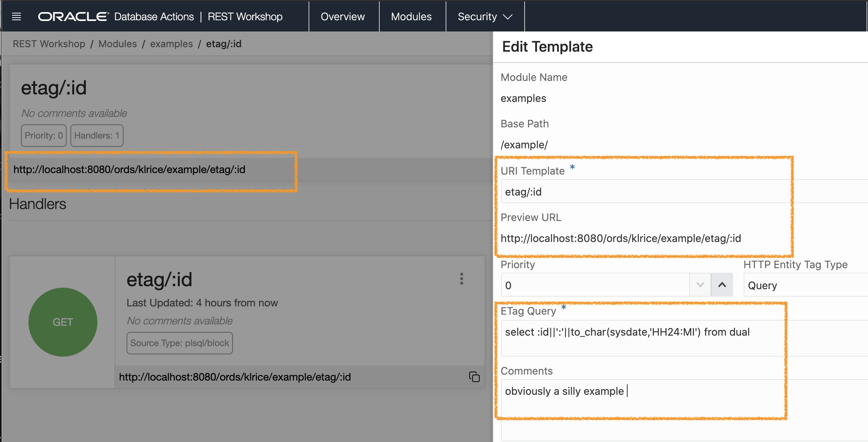Click inside the Priority number field
The height and width of the screenshot is (442, 868).
click(595, 285)
